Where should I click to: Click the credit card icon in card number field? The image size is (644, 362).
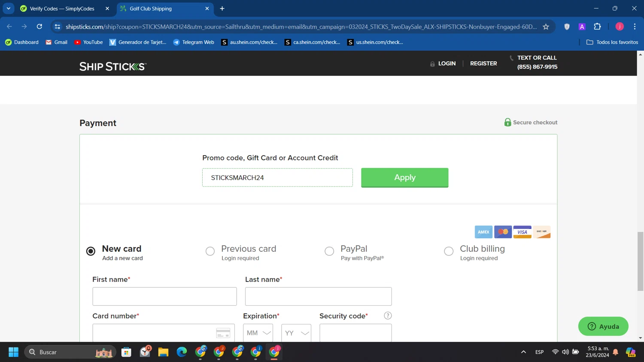pos(223,333)
